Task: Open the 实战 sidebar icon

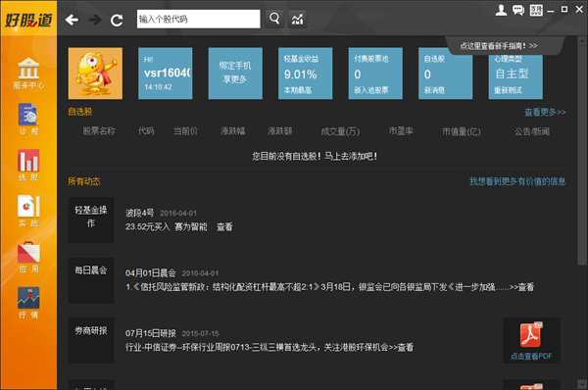Action: [x=28, y=211]
